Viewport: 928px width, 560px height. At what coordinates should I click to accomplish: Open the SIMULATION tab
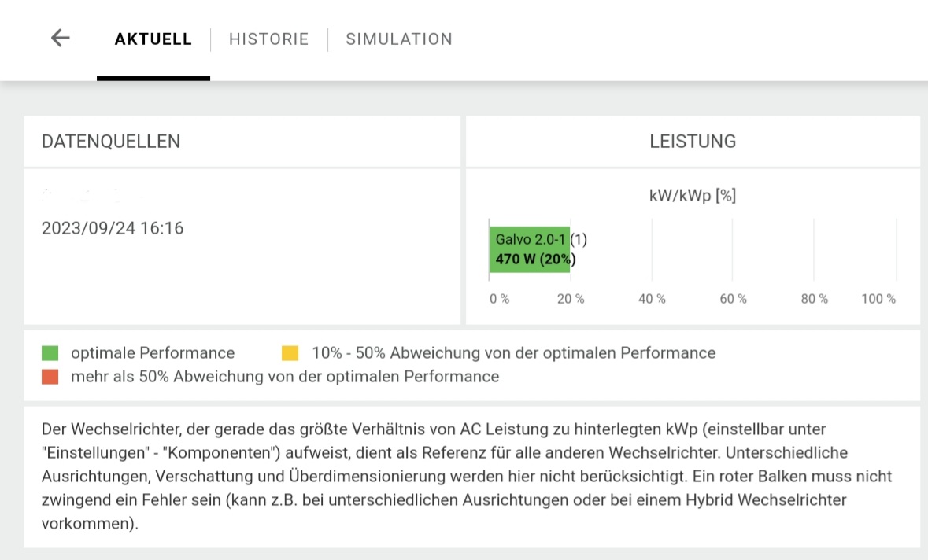(399, 39)
